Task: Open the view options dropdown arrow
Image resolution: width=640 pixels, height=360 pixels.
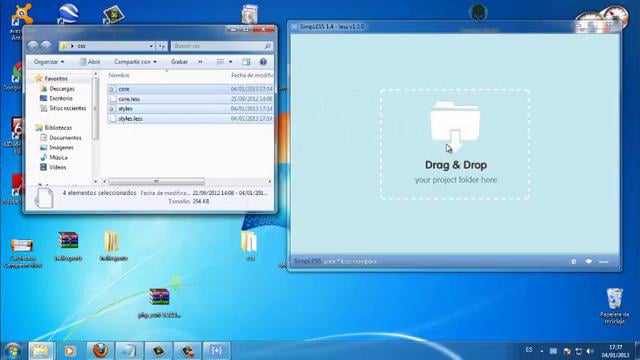Action: [231, 62]
